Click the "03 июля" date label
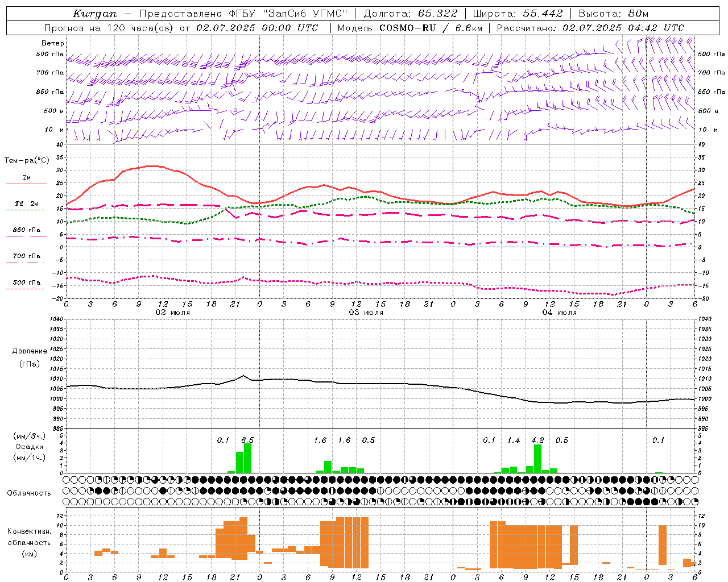The image size is (728, 582). point(366,312)
